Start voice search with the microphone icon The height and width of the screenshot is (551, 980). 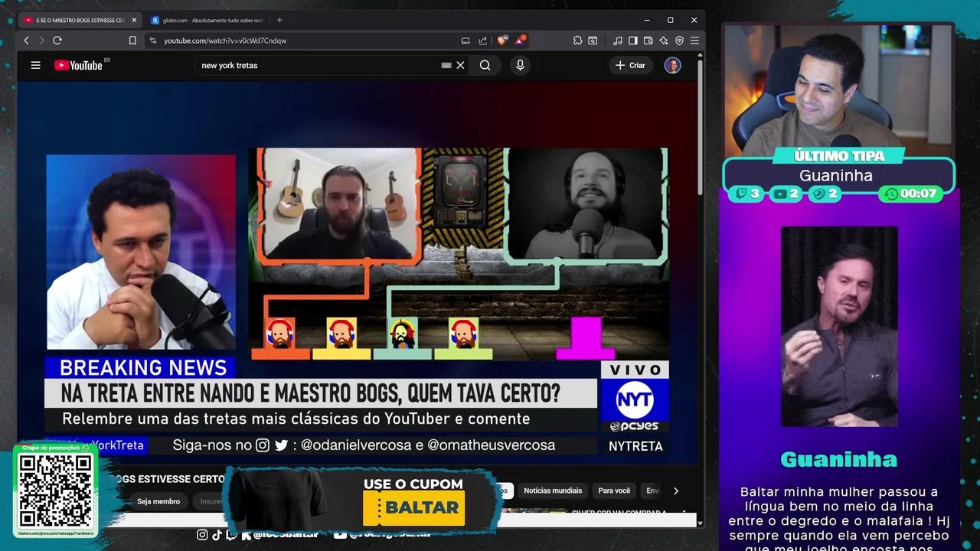[x=521, y=65]
